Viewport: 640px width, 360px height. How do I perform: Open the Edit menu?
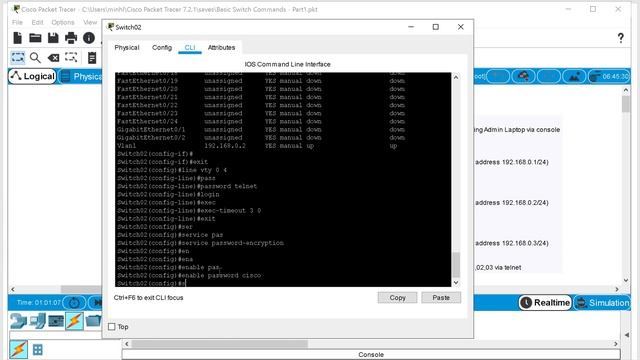(x=37, y=22)
